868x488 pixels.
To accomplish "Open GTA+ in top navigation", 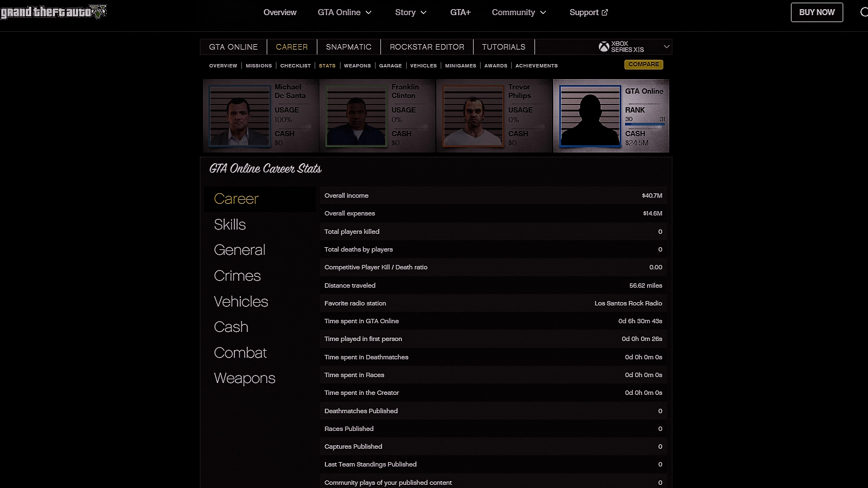I will pyautogui.click(x=460, y=12).
